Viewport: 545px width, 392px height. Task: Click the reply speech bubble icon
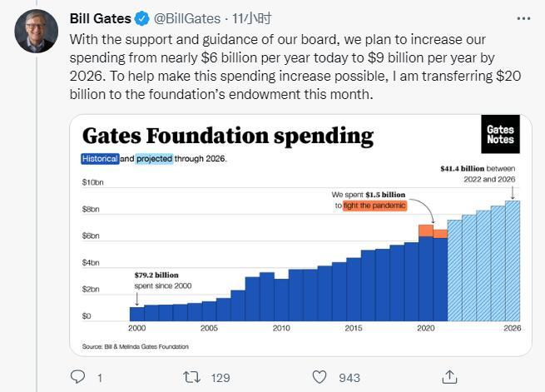pos(78,377)
